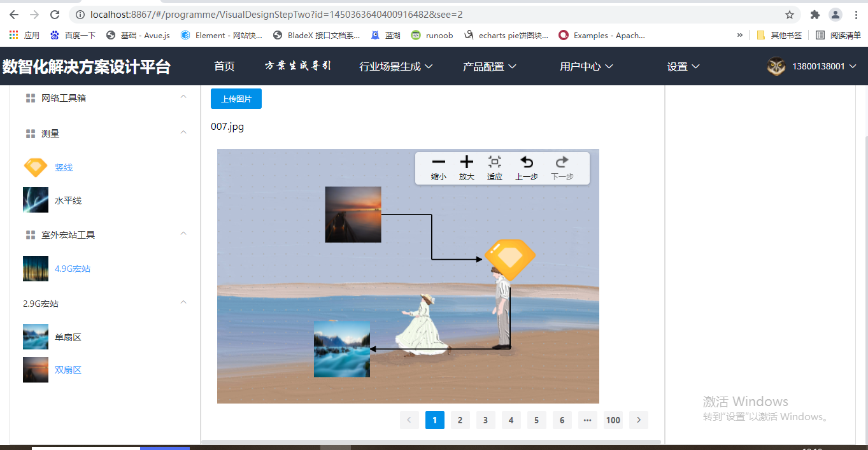The image size is (868, 450).
Task: Select the 4.9G宏站 tool
Action: coord(71,269)
